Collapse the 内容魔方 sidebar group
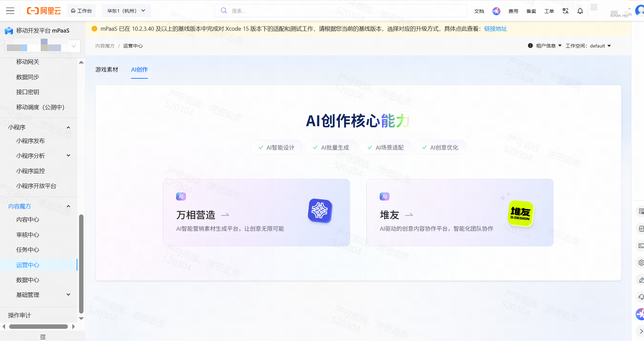 (x=68, y=206)
